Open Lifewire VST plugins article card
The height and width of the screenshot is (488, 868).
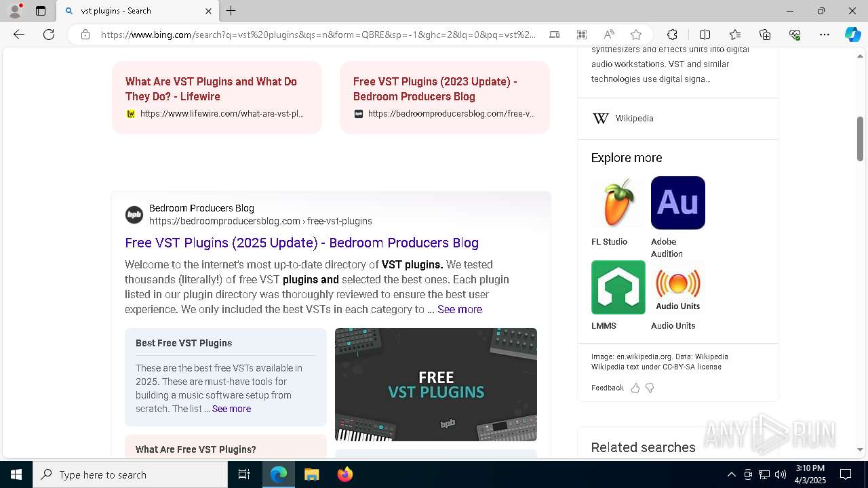point(217,97)
